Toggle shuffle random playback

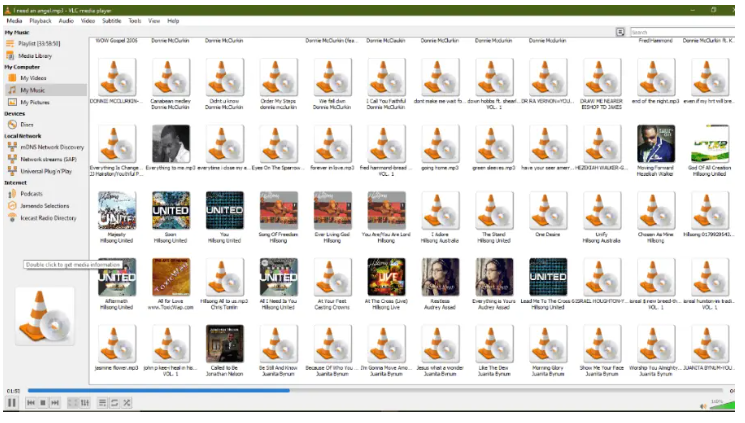click(x=127, y=403)
